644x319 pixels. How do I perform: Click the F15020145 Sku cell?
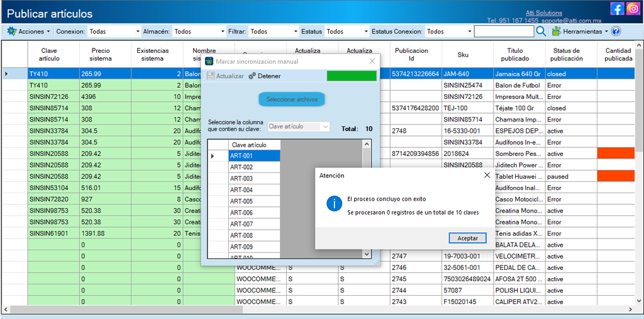(x=468, y=302)
